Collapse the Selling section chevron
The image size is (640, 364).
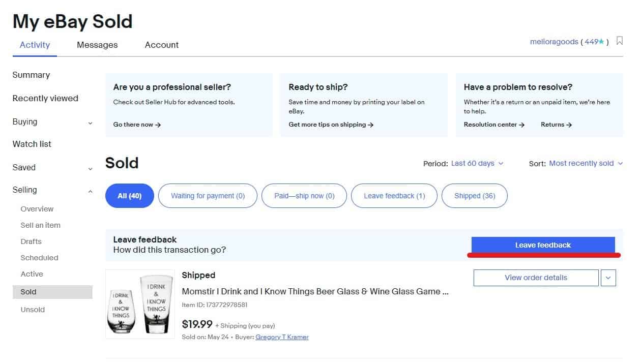(x=91, y=191)
